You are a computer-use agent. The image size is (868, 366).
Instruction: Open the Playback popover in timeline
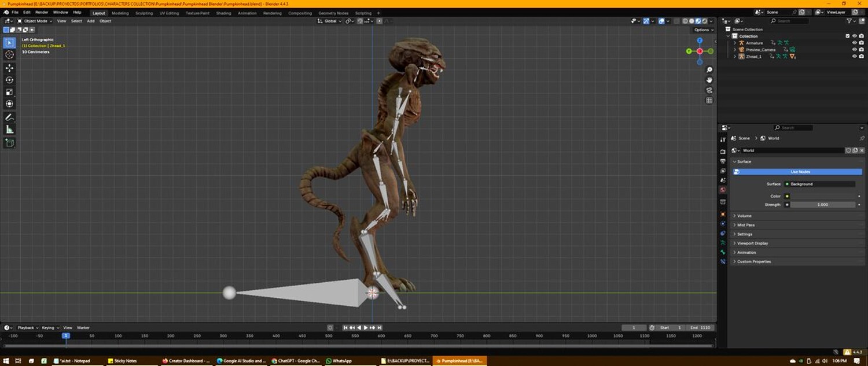pos(28,328)
